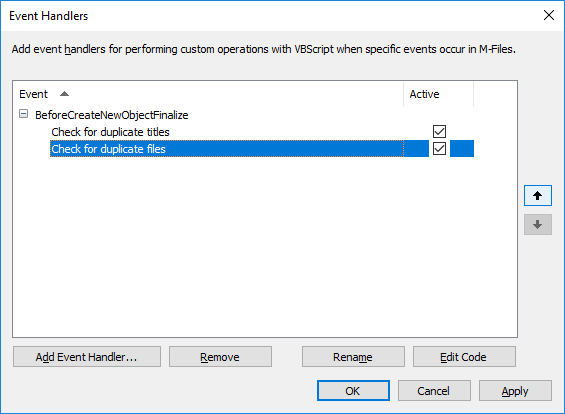Click the sort arrow beside Event header
Viewport: 565px width, 414px height.
point(64,94)
